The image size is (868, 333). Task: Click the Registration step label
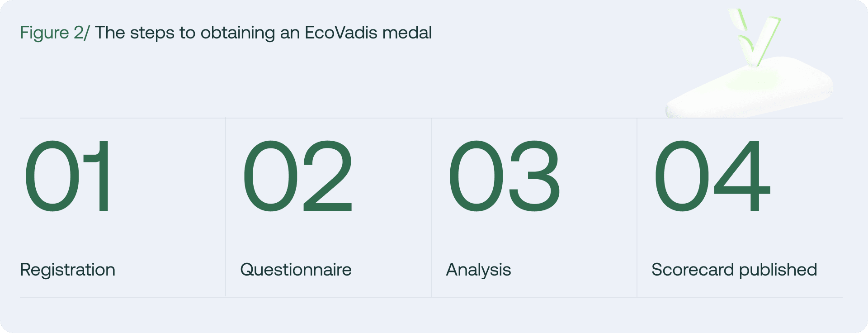click(x=68, y=270)
